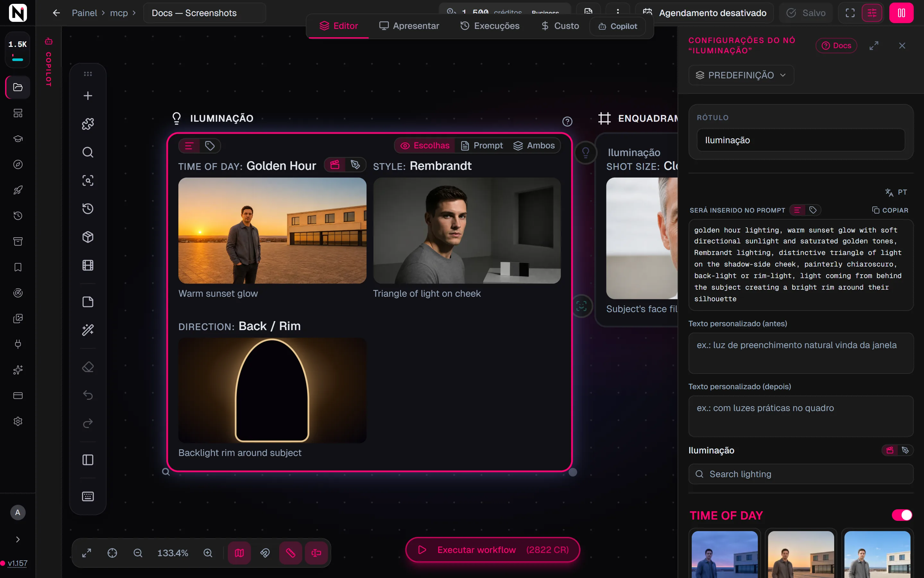Select the 3D cube tool icon
924x578 pixels.
88,237
